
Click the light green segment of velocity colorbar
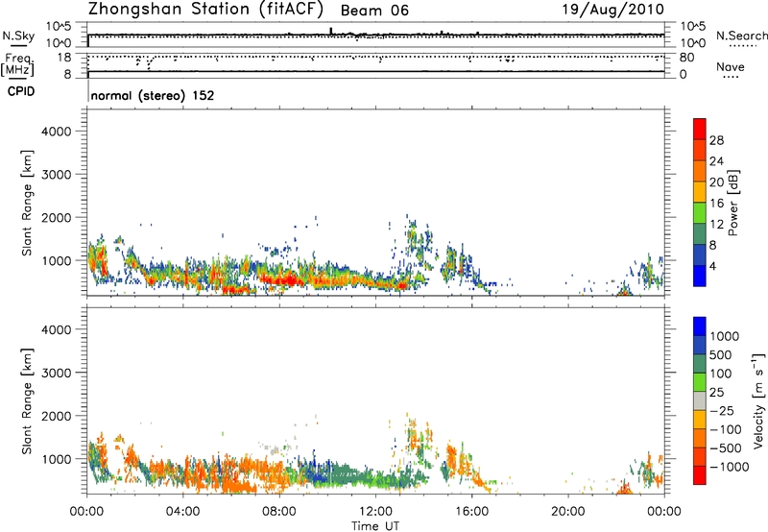700,382
